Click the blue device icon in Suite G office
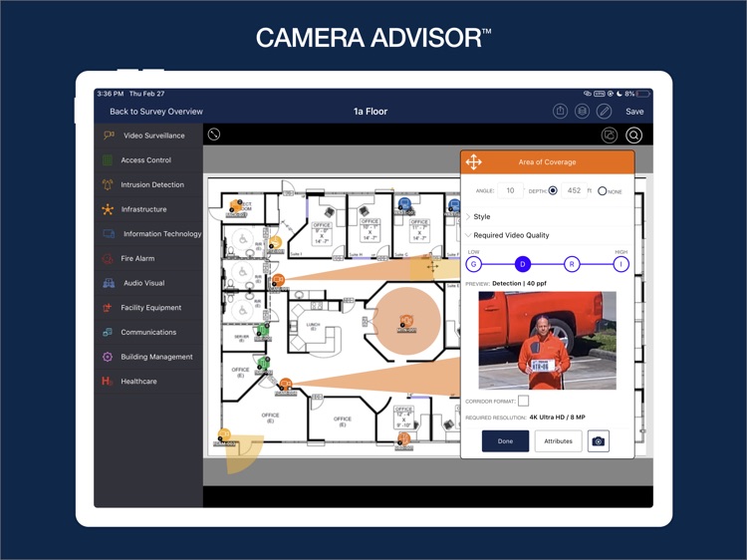This screenshot has width=747, height=560. pyautogui.click(x=404, y=204)
